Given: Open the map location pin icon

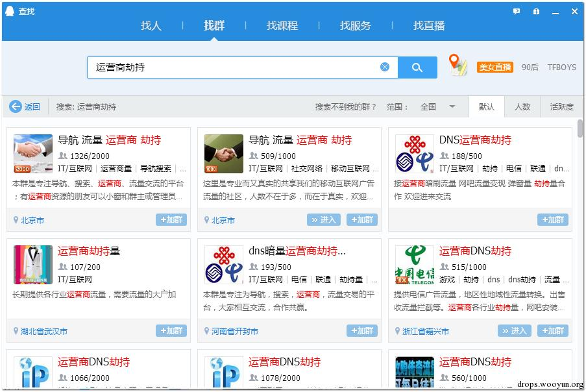Looking at the screenshot, I should (458, 65).
